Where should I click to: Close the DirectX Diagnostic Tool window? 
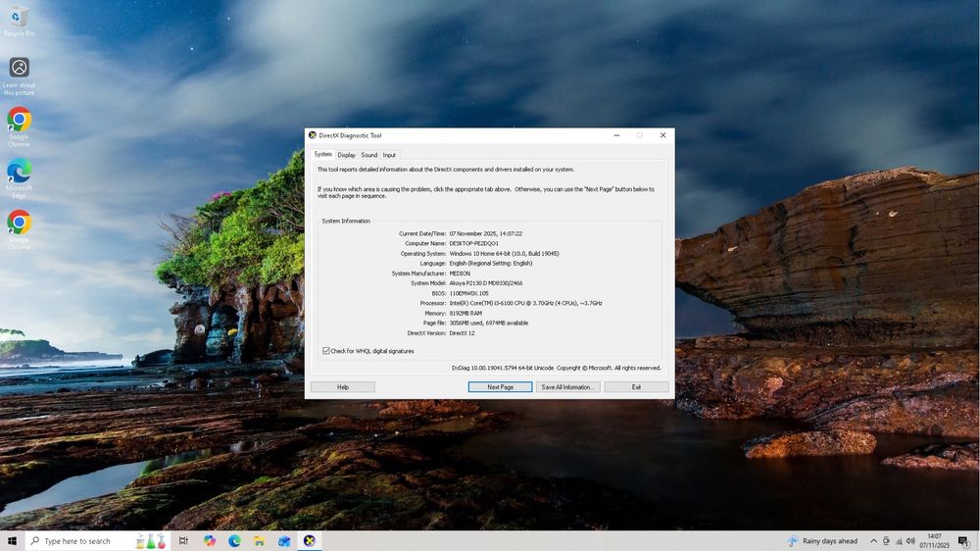pyautogui.click(x=663, y=135)
